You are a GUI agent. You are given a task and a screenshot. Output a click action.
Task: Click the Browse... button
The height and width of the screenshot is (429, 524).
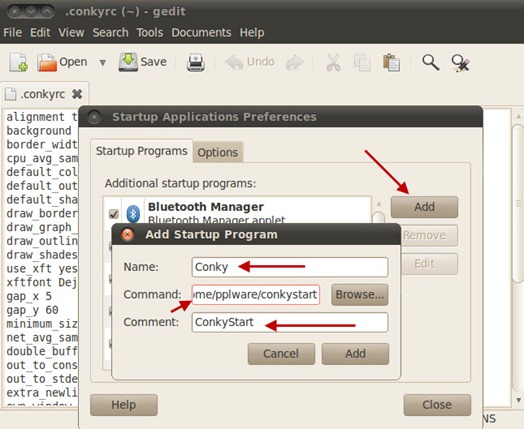[x=360, y=295]
